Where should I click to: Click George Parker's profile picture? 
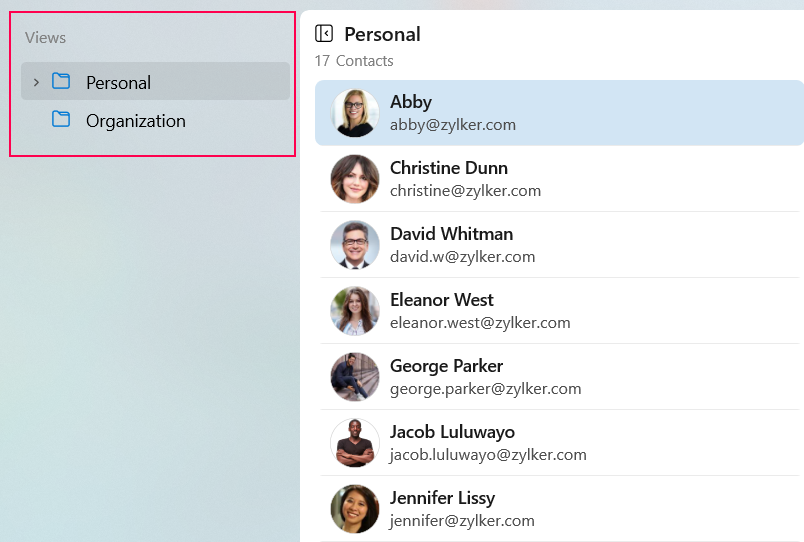tap(355, 377)
